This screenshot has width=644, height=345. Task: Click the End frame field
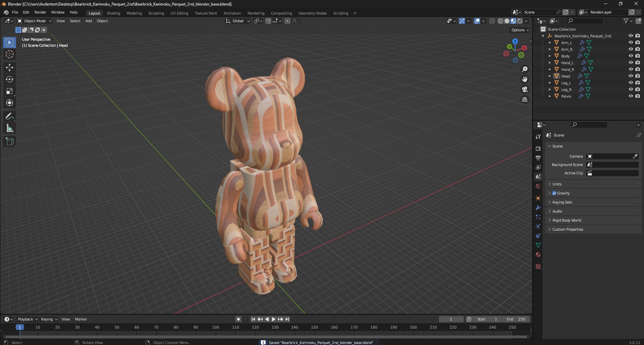pos(516,319)
